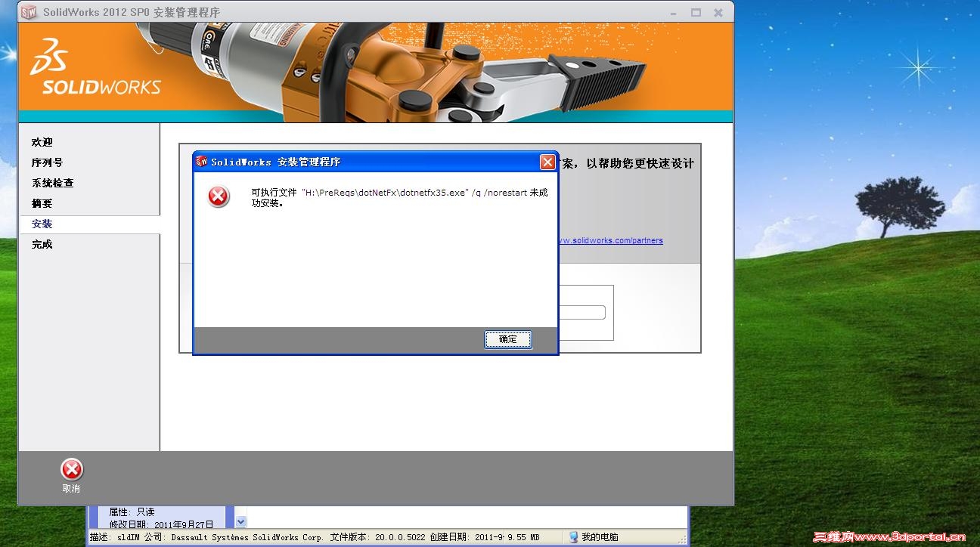Click the 属性: 只读 text in the background window
This screenshot has width=980, height=547.
click(x=132, y=512)
